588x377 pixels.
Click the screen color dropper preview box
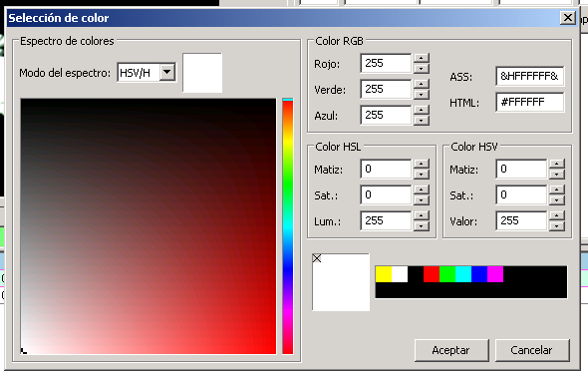(x=341, y=282)
